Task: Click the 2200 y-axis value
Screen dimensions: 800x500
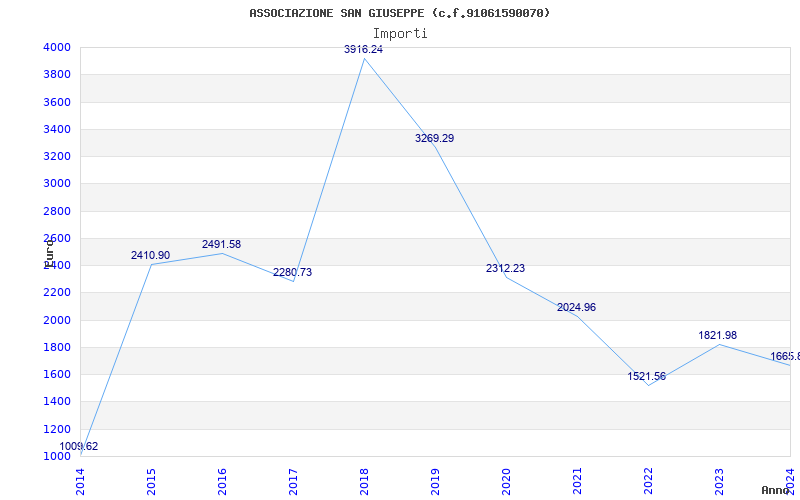Action: click(56, 293)
